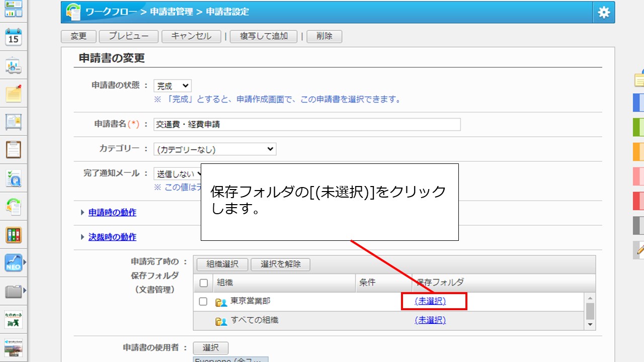This screenshot has height=362, width=644.
Task: Click ワークフロー in the breadcrumb
Action: [110, 12]
